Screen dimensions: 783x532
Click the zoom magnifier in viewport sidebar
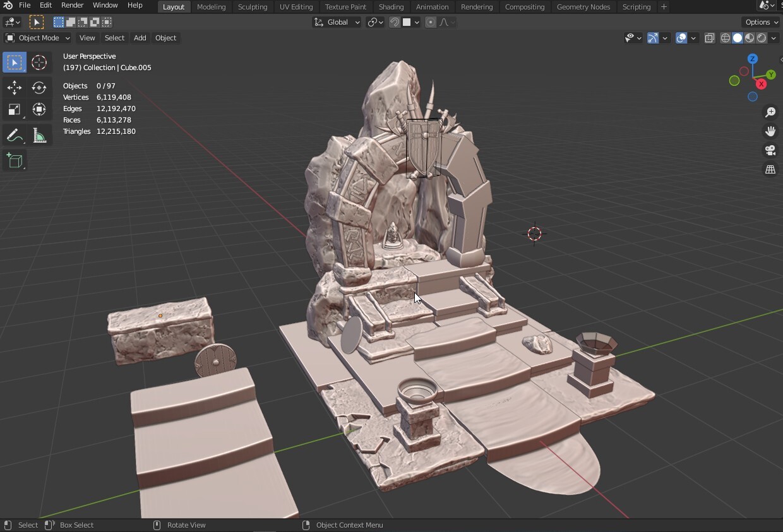[770, 112]
